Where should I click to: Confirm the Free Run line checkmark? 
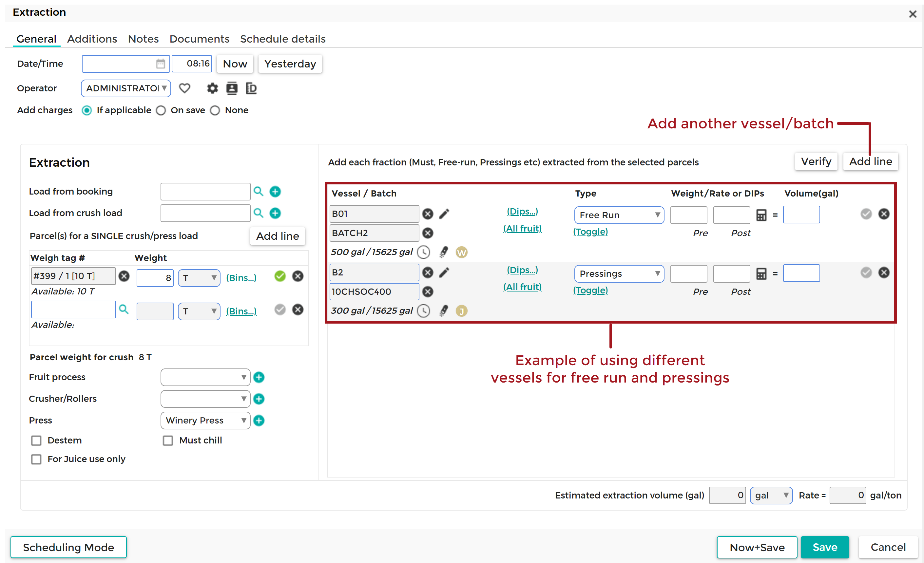coord(866,214)
